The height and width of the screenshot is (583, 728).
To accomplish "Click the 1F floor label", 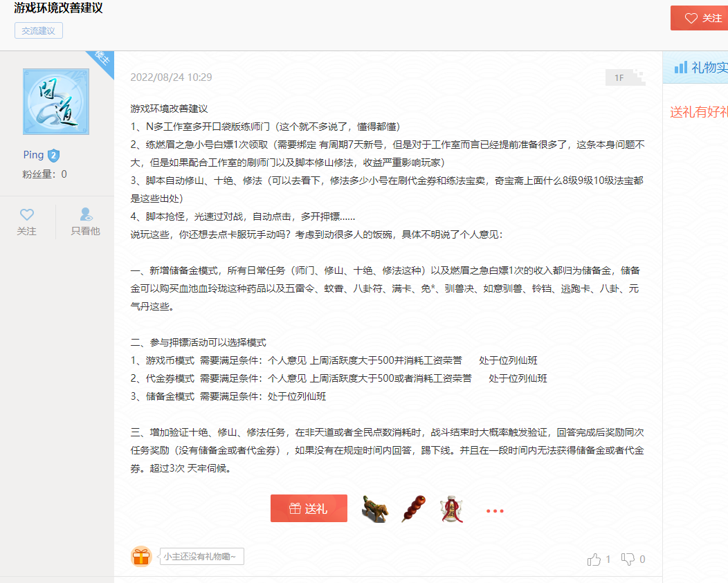I will tap(619, 77).
